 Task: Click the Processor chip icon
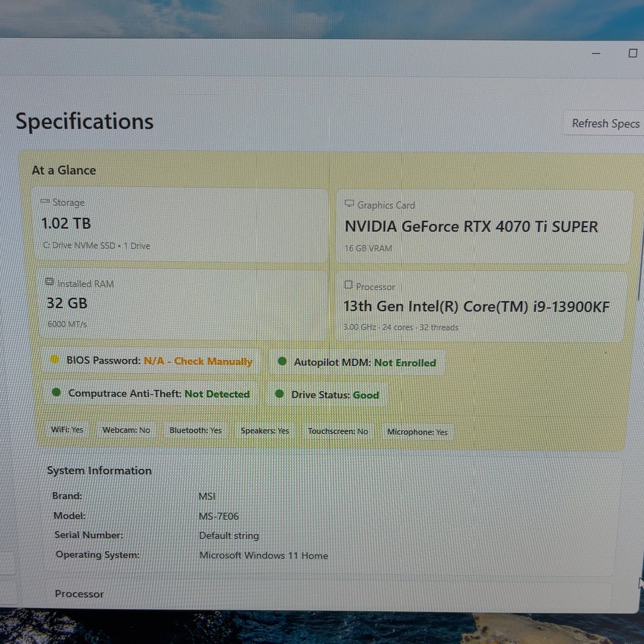[x=348, y=285]
